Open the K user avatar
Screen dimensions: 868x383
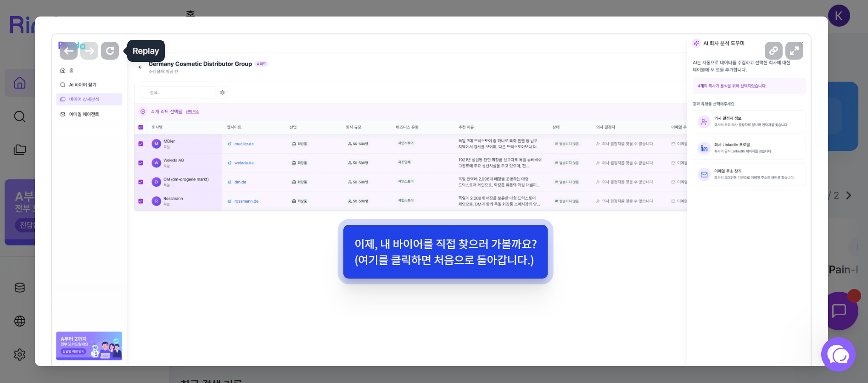[x=839, y=16]
